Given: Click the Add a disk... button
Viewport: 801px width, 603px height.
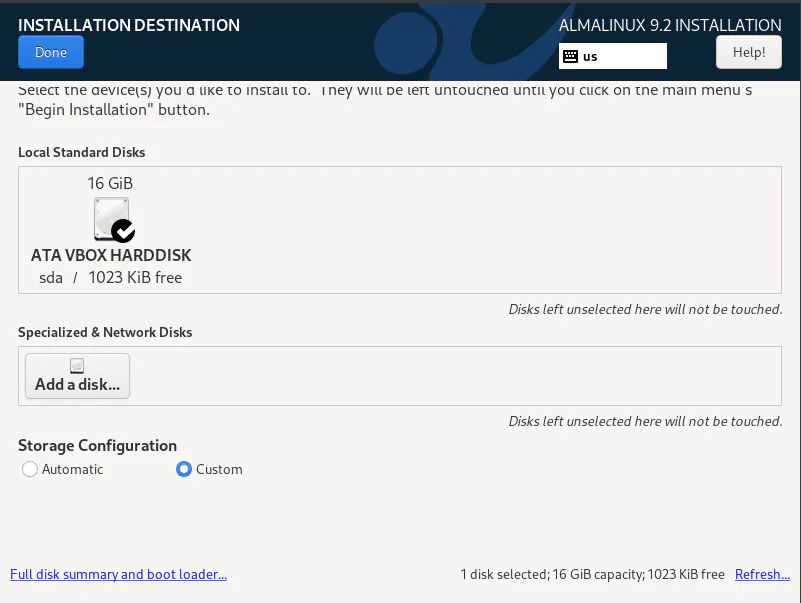Looking at the screenshot, I should pyautogui.click(x=78, y=376).
